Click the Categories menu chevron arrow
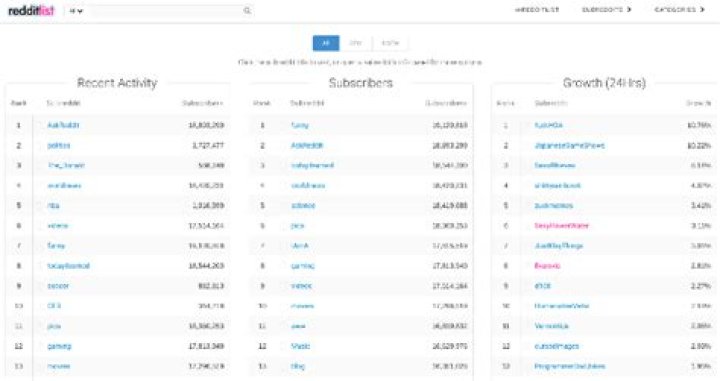Screen dimensions: 720x381 702,10
